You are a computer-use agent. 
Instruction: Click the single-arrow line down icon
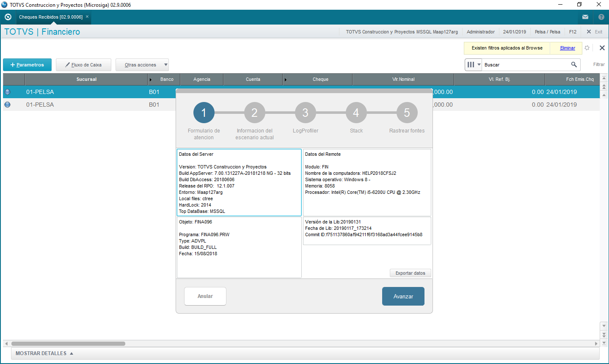coord(604,326)
